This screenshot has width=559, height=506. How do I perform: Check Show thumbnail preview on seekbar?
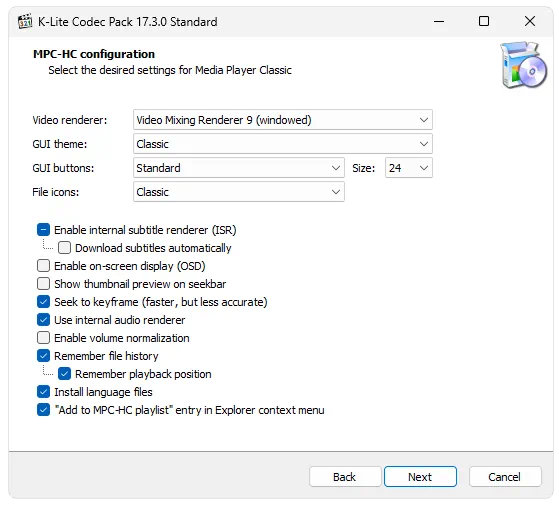coord(43,284)
